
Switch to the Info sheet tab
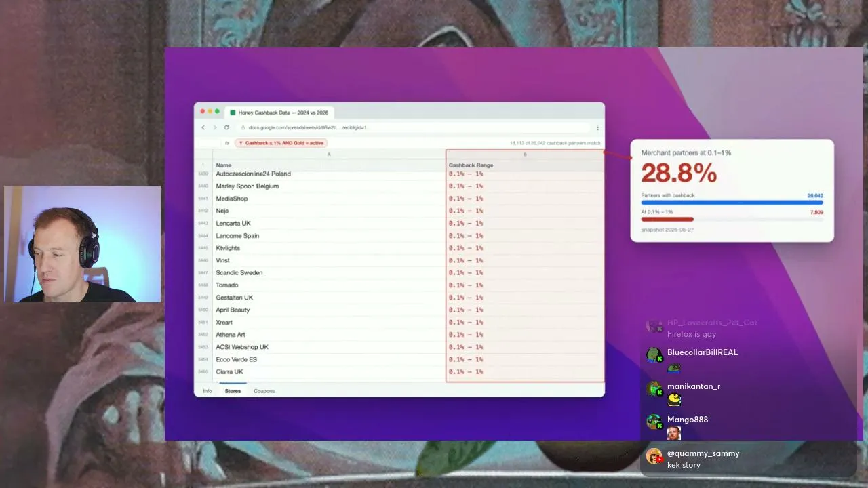(x=208, y=391)
